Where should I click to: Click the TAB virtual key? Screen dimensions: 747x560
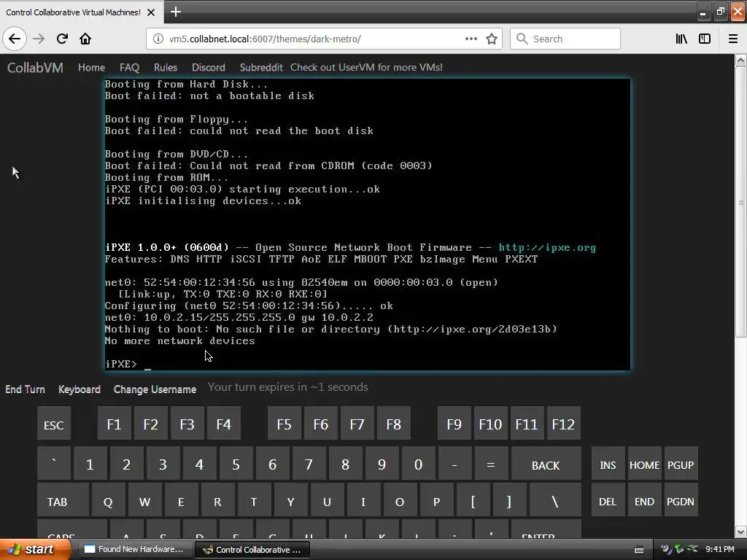coord(63,500)
